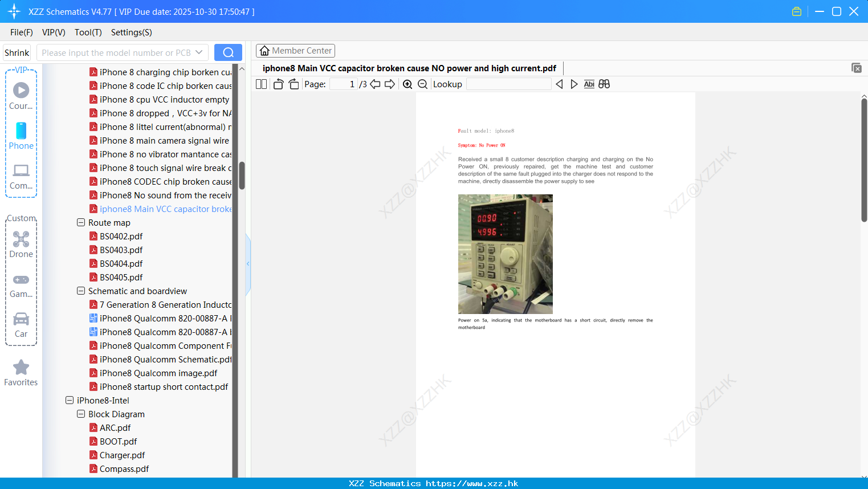
Task: Open BOOT.pdf in Block Diagram
Action: click(x=113, y=441)
